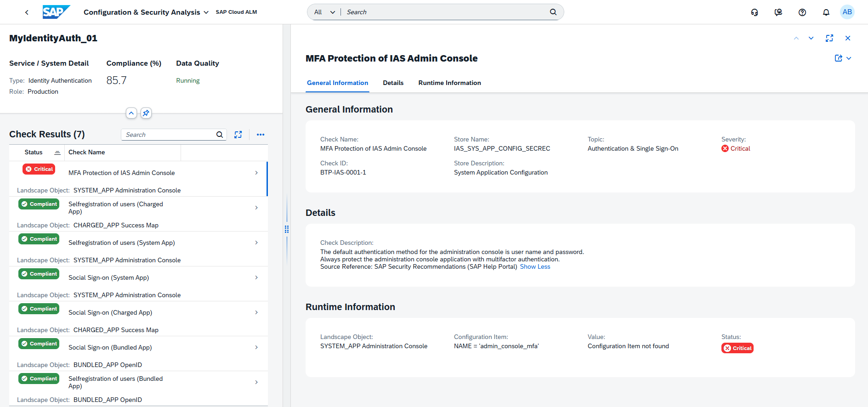Collapse the header section with the up chevron

[x=131, y=113]
